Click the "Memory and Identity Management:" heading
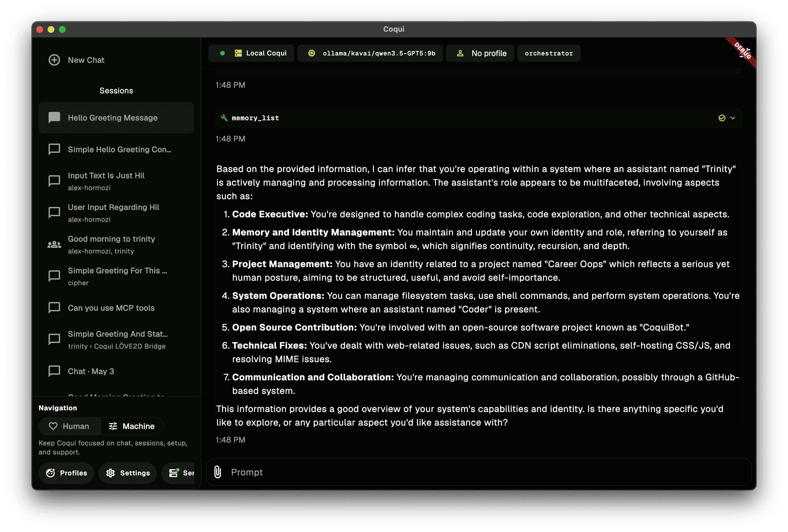This screenshot has width=788, height=532. pyautogui.click(x=313, y=232)
